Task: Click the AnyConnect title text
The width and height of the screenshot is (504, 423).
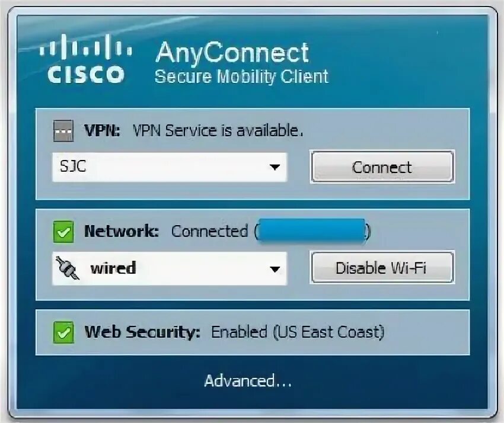Action: (x=232, y=52)
